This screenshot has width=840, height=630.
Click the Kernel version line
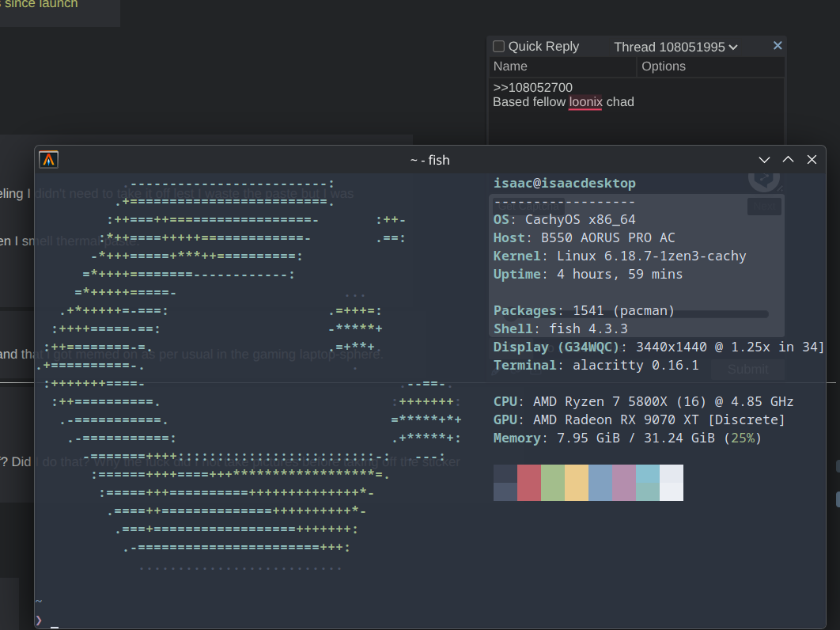620,256
